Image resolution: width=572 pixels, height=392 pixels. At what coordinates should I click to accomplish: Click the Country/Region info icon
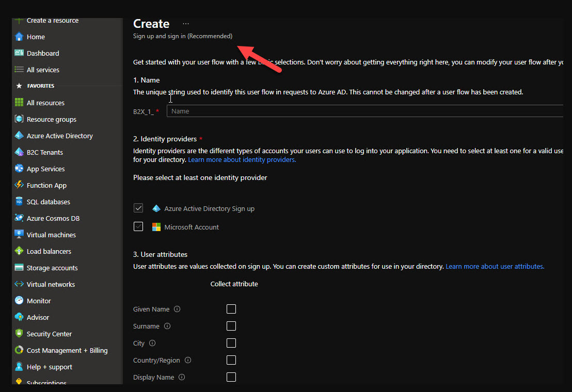tap(188, 360)
